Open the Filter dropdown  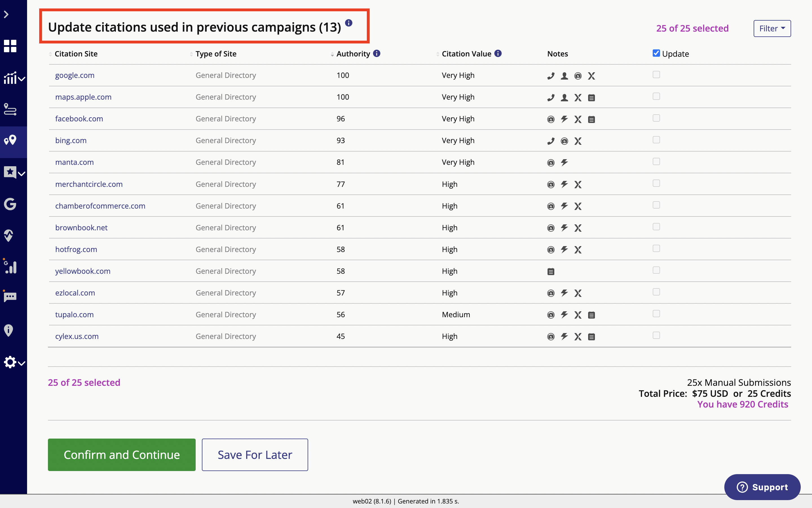coord(772,29)
